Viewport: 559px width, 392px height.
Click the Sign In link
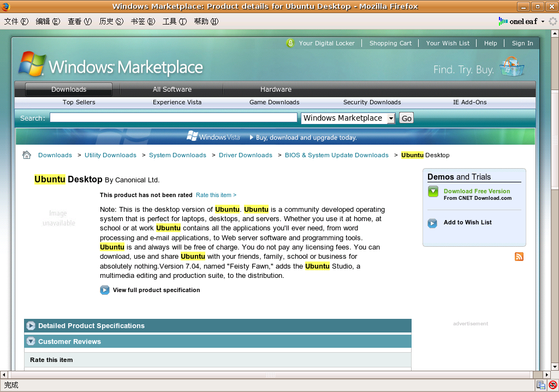(x=522, y=43)
